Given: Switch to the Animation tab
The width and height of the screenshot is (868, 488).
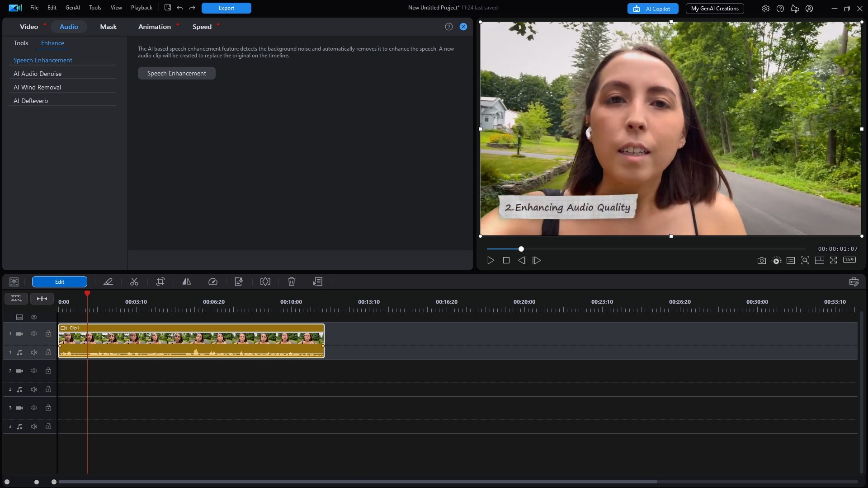Looking at the screenshot, I should point(154,26).
